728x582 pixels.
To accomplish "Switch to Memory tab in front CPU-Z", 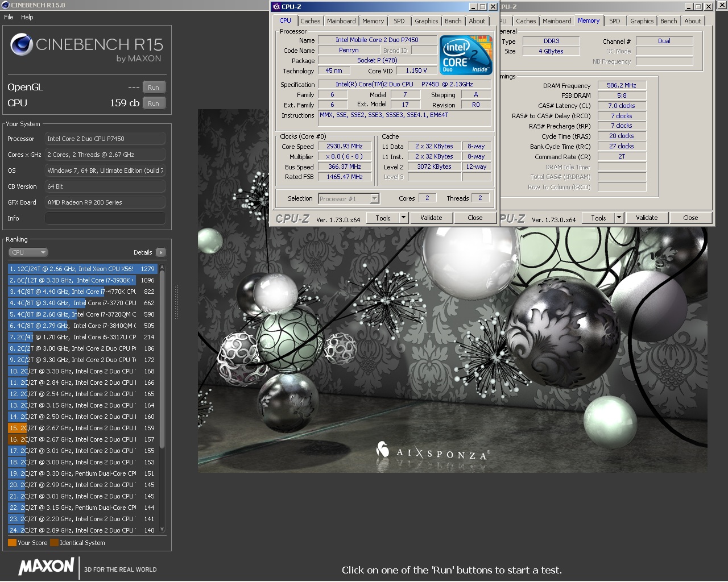I will tap(373, 21).
